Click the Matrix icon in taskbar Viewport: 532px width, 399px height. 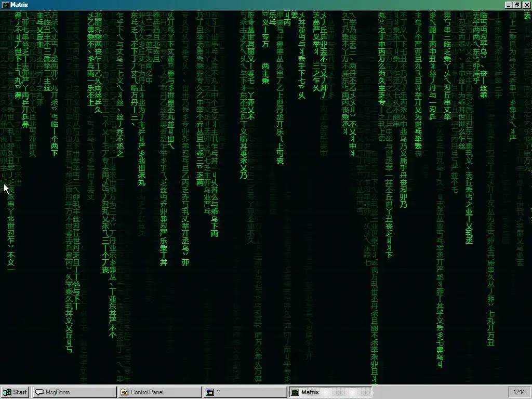click(x=295, y=392)
